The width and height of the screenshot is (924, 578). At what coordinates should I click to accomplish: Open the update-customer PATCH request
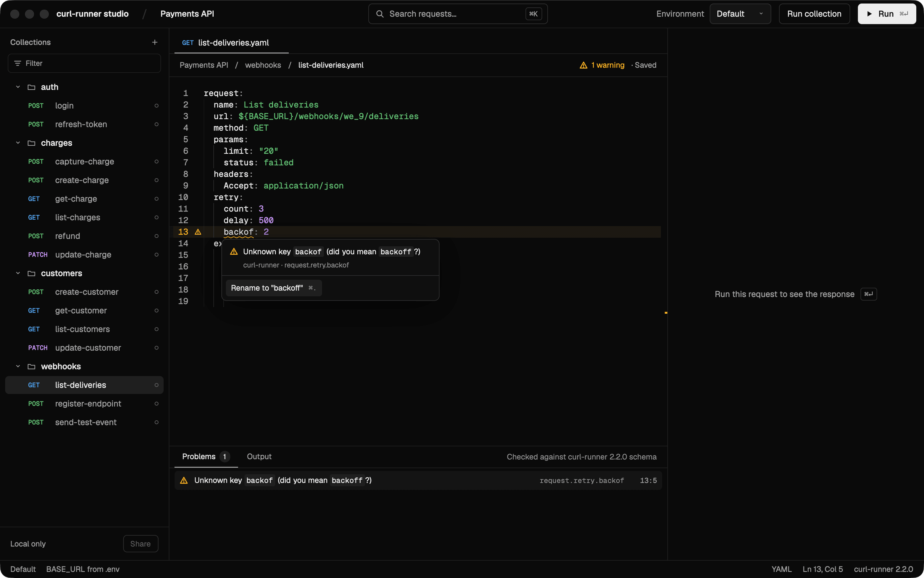(x=84, y=348)
